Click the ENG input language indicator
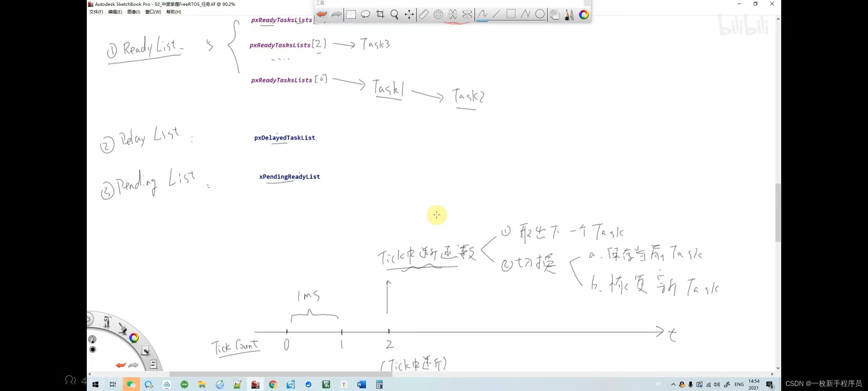The image size is (868, 391). pyautogui.click(x=739, y=384)
